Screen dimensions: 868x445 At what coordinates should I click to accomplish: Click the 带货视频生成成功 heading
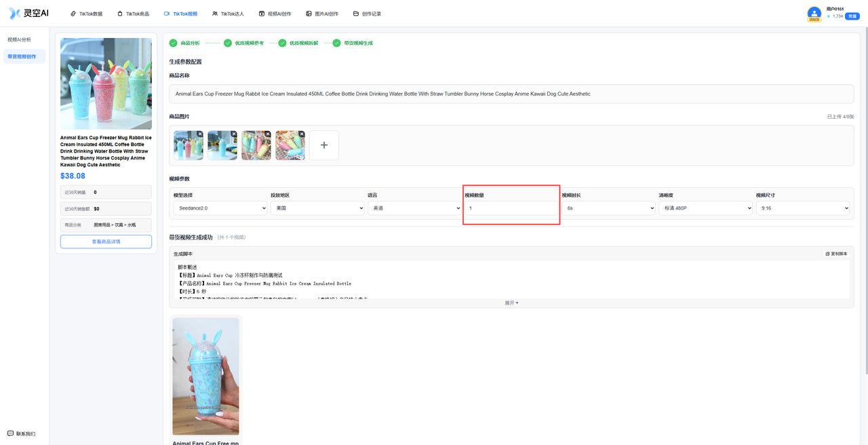click(x=191, y=237)
